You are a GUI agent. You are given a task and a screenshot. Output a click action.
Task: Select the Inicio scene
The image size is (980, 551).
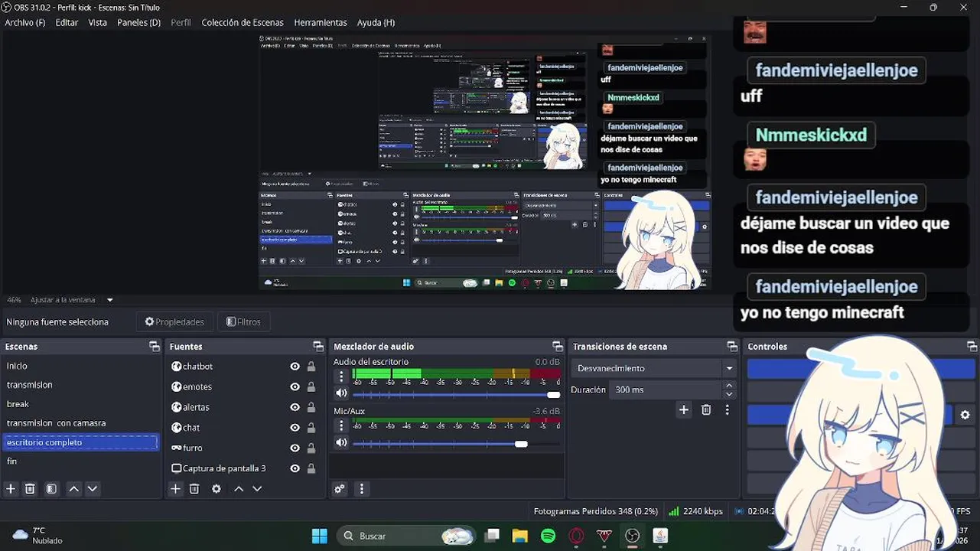80,366
